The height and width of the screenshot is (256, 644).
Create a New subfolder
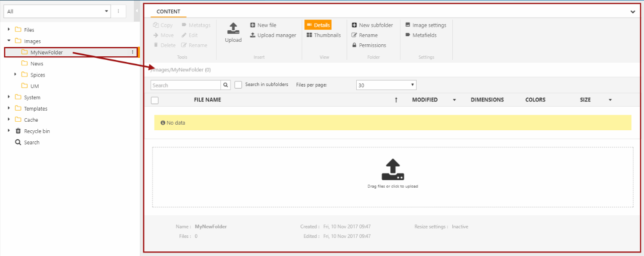coord(372,25)
